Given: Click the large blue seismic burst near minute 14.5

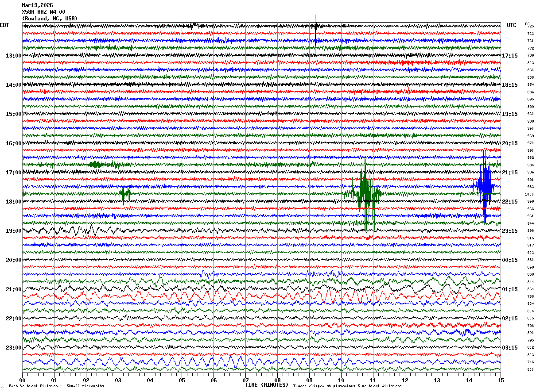Looking at the screenshot, I should click(485, 186).
